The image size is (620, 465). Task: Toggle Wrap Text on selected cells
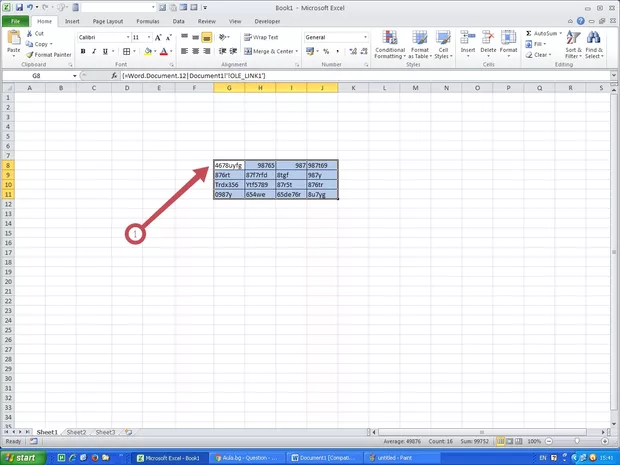point(262,37)
